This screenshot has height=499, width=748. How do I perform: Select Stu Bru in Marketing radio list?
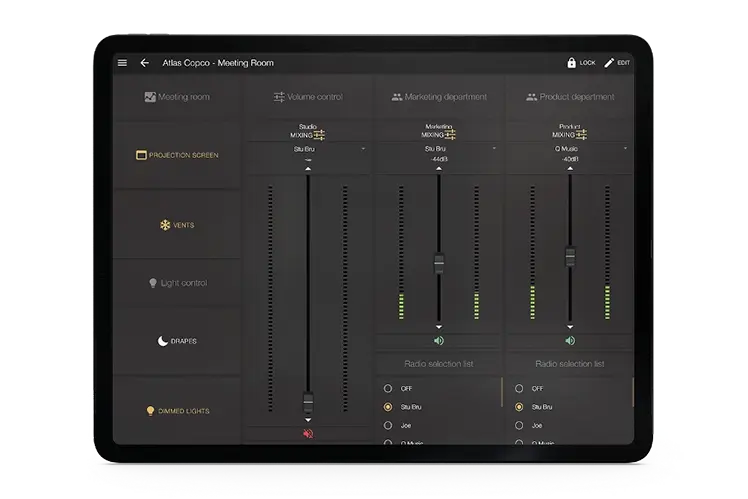click(x=388, y=407)
